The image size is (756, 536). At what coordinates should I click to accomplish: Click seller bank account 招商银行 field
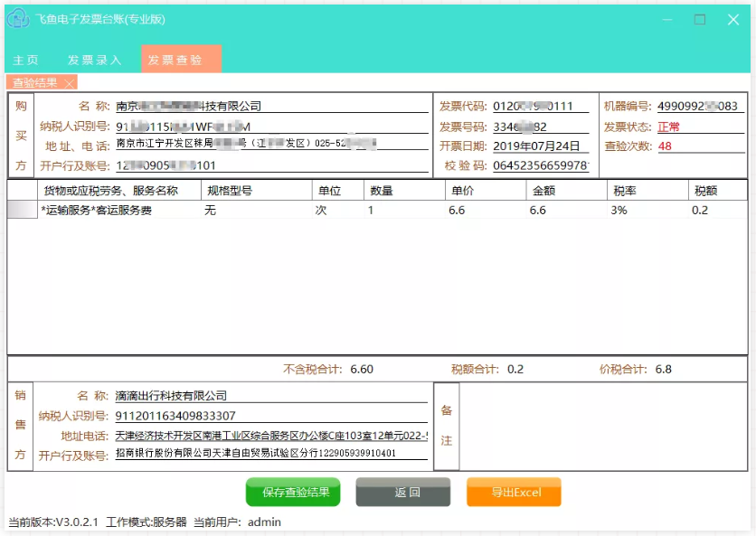(x=271, y=453)
